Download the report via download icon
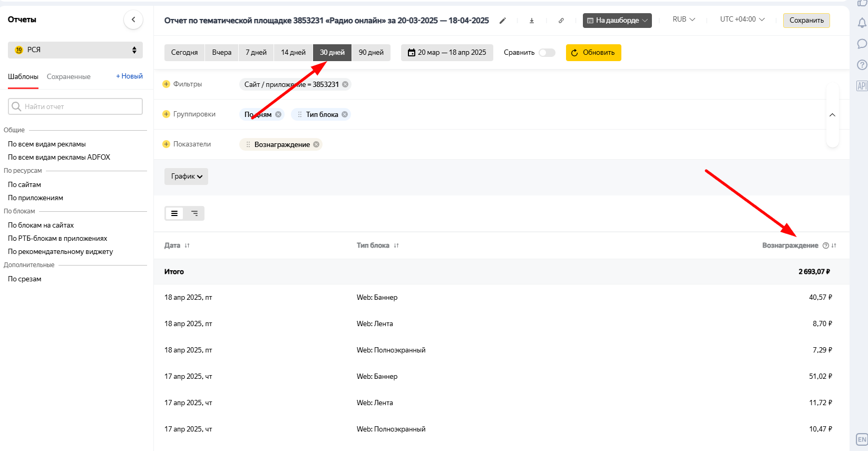Image resolution: width=868 pixels, height=451 pixels. [532, 21]
